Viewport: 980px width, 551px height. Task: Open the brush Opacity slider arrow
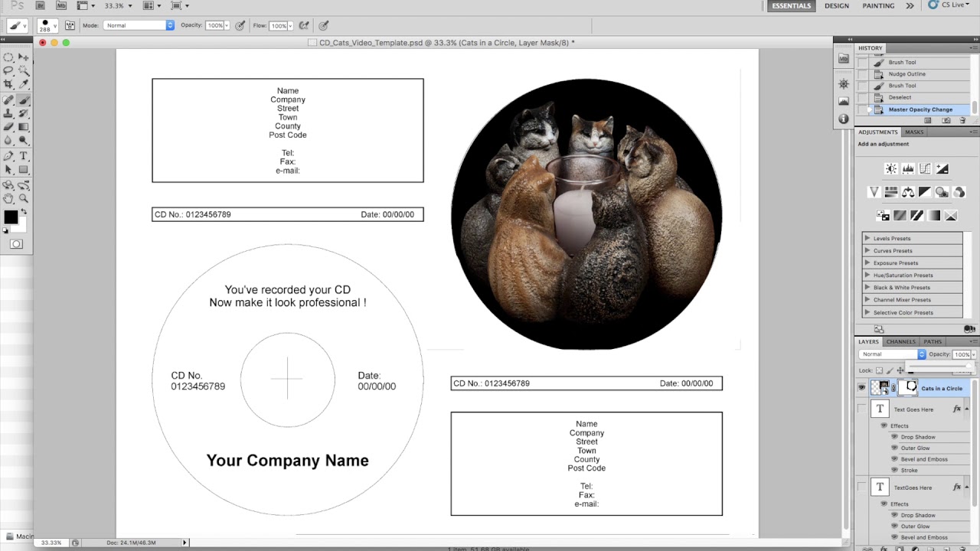227,25
